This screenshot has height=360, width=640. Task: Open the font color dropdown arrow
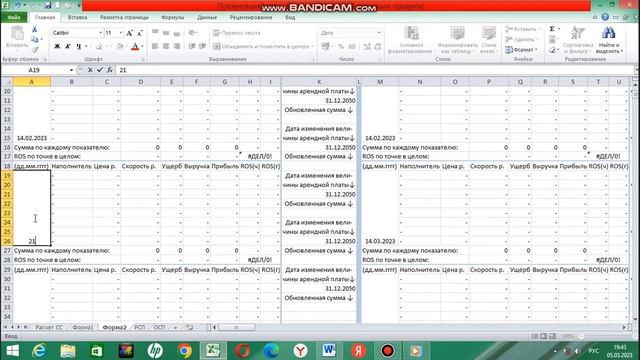[x=142, y=47]
